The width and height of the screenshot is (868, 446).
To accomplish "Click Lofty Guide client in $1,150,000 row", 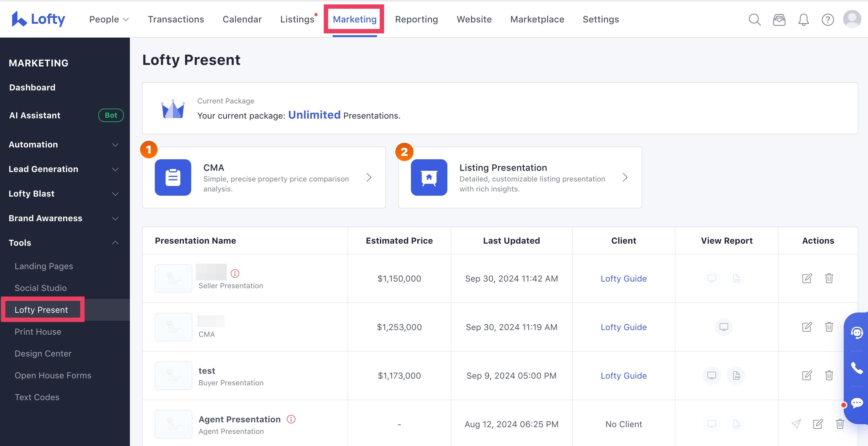I will (623, 278).
